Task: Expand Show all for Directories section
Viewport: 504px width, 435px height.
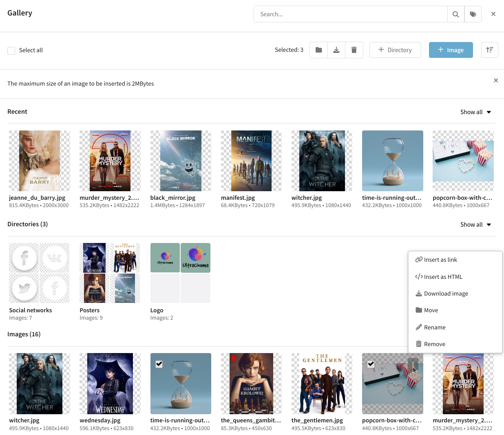Action: 475,225
